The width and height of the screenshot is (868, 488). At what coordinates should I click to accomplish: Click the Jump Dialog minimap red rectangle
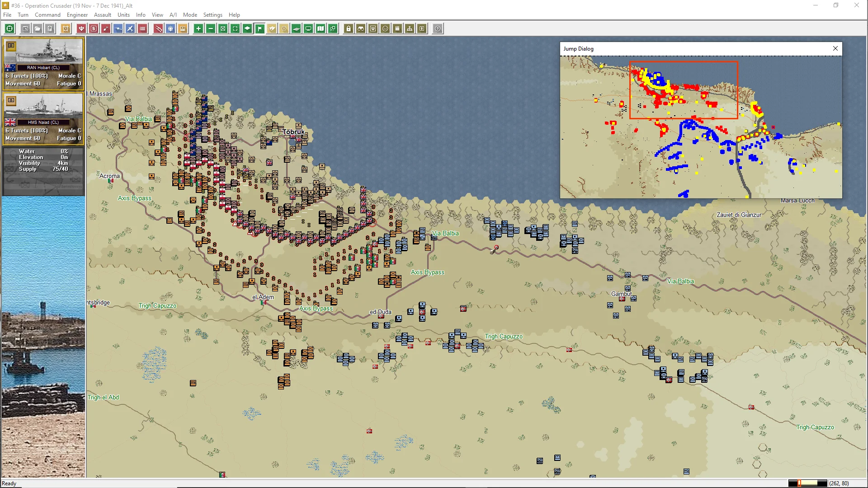point(683,90)
